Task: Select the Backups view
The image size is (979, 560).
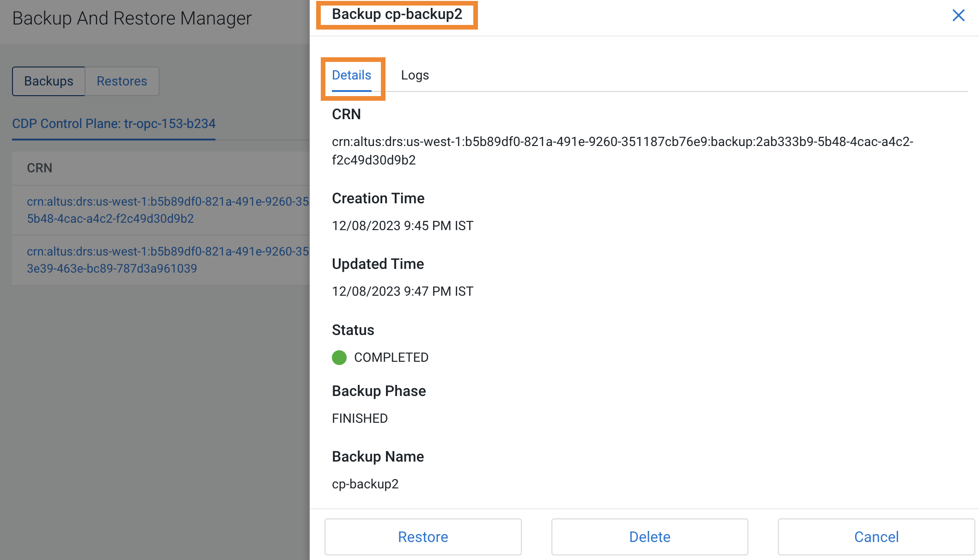Action: click(x=49, y=81)
